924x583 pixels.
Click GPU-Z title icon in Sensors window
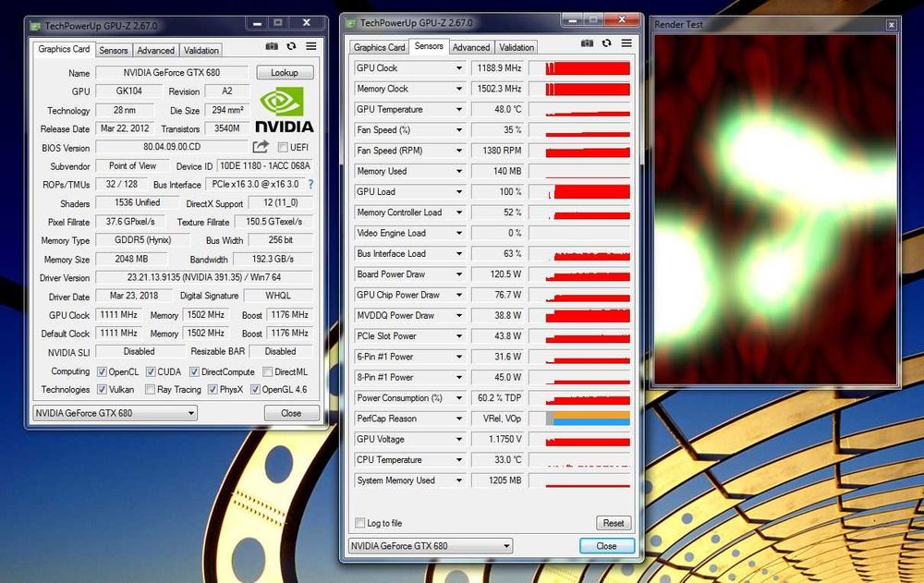(352, 23)
